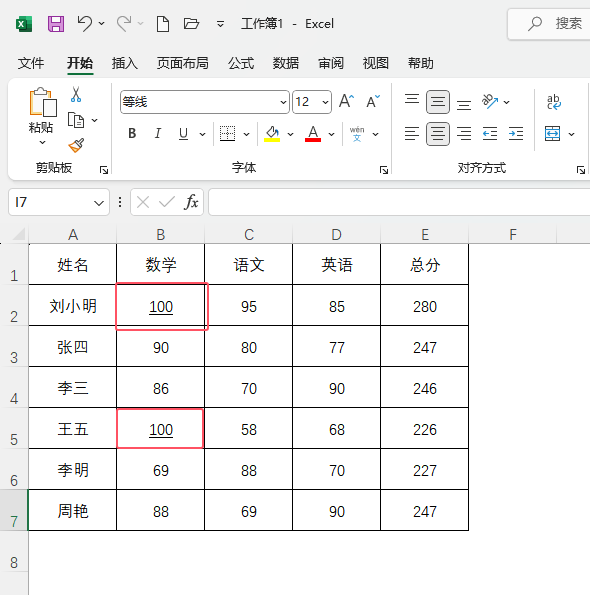
Task: Open the 公式 ribbon tab
Action: [241, 63]
